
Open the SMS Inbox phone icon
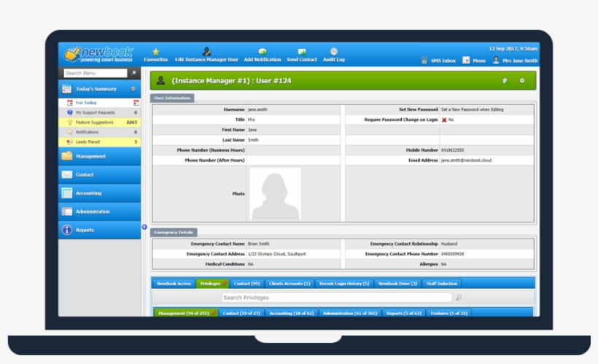pos(424,61)
